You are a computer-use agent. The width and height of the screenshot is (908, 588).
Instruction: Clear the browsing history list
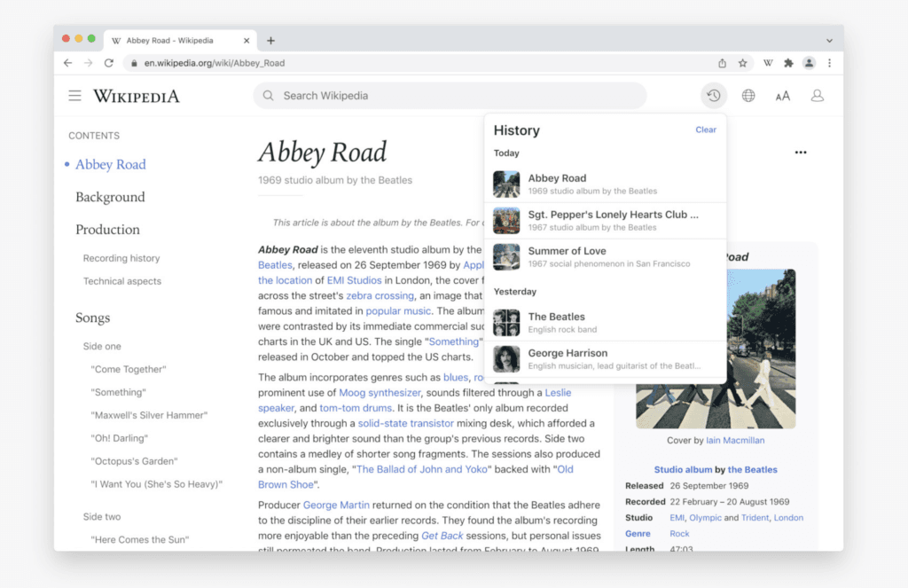[x=705, y=129]
